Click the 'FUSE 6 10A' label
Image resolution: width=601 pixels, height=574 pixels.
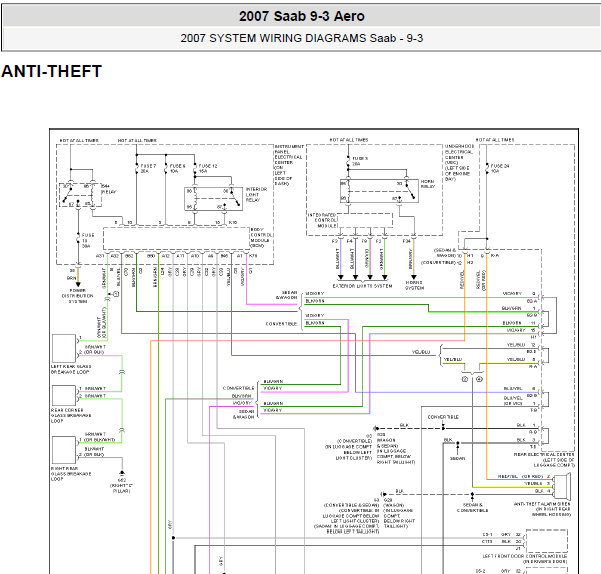coord(177,169)
